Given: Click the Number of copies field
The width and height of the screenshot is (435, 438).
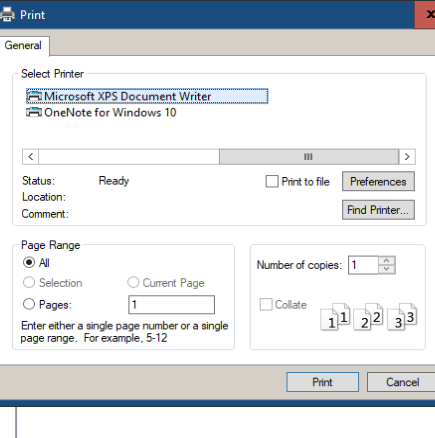Looking at the screenshot, I should click(363, 265).
